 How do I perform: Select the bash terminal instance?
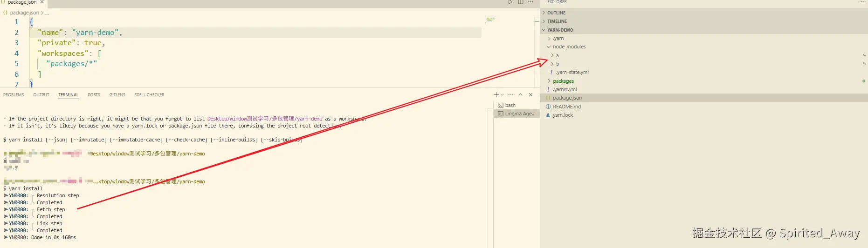517,105
